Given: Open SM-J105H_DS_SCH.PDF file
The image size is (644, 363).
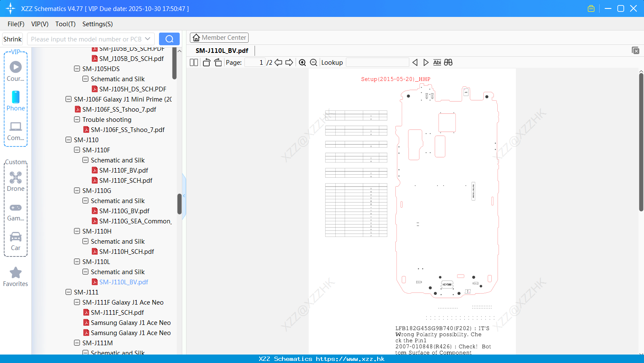Looking at the screenshot, I should pos(133,89).
